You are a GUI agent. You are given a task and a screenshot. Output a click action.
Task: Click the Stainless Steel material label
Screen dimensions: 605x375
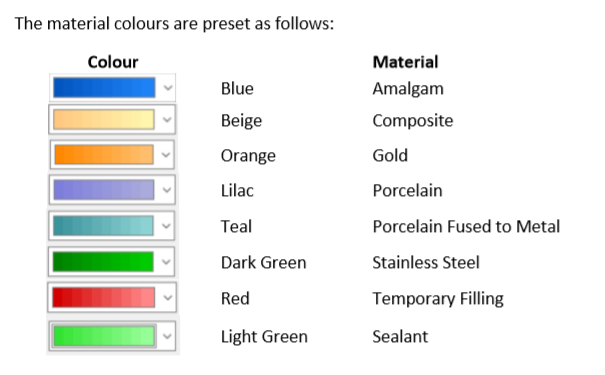(426, 263)
